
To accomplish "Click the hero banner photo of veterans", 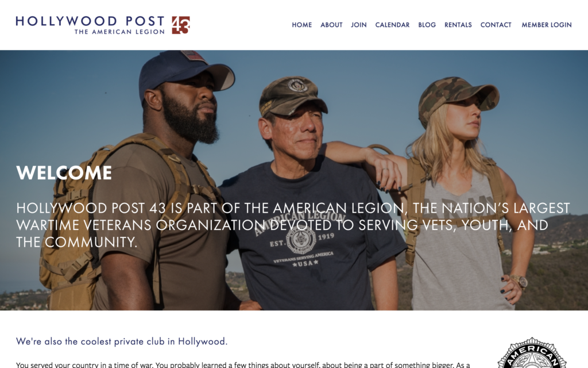I will 294,180.
